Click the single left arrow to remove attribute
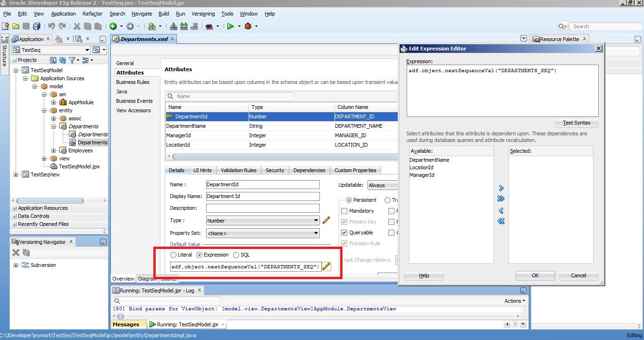The image size is (644, 340). click(501, 210)
